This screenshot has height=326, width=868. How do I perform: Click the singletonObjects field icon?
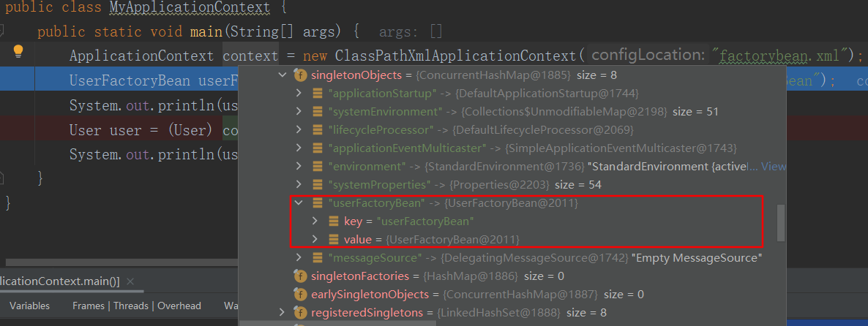[301, 75]
